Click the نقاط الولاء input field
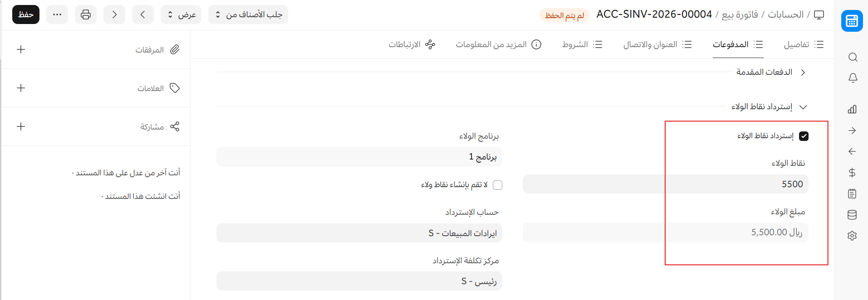Viewport: 868px width, 300px height. (666, 184)
